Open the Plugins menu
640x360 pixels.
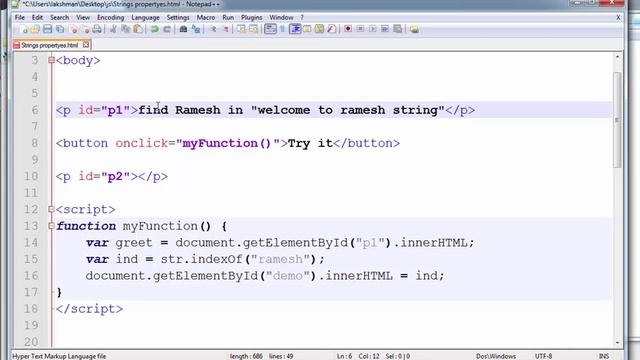tap(251, 18)
